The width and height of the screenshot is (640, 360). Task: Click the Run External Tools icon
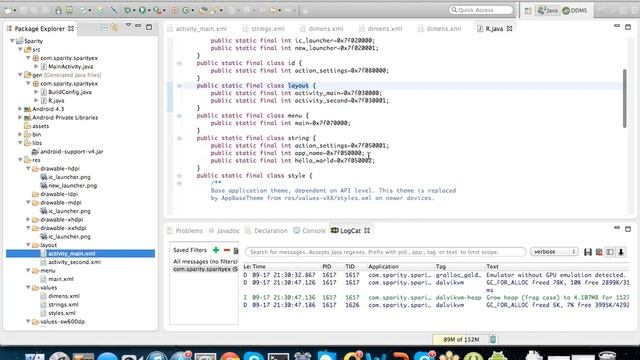[157, 10]
